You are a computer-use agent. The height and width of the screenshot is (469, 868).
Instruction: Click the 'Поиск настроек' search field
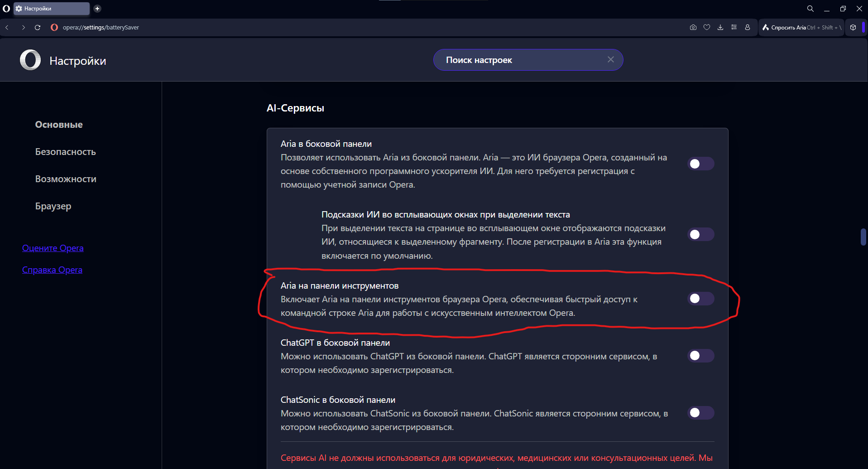(x=521, y=60)
